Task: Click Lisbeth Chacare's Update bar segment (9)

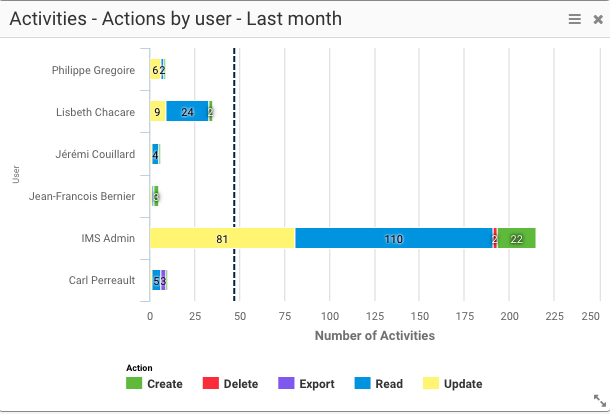Action: click(x=158, y=112)
